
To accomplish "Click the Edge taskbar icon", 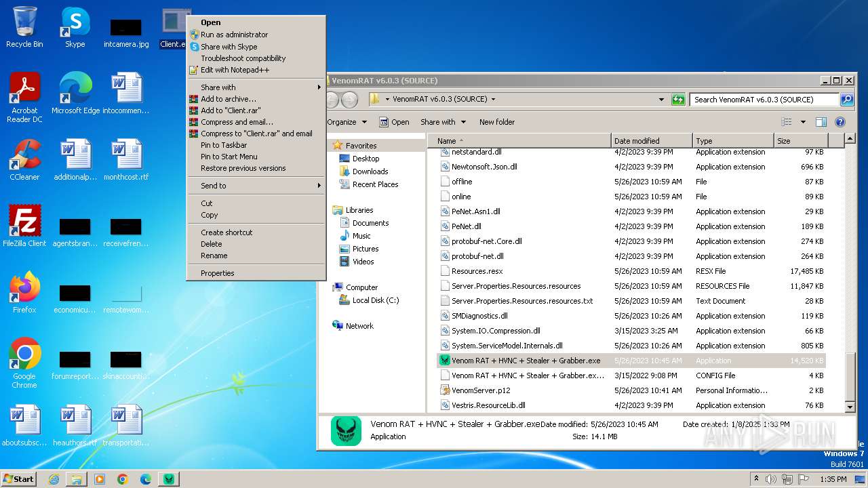I will tap(145, 479).
